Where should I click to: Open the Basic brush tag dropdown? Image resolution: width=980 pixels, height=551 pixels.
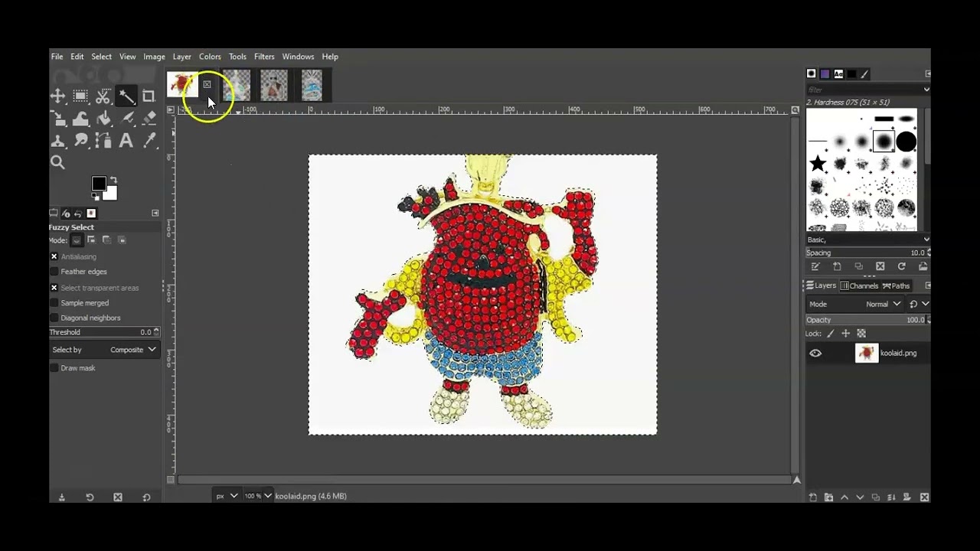coord(867,240)
